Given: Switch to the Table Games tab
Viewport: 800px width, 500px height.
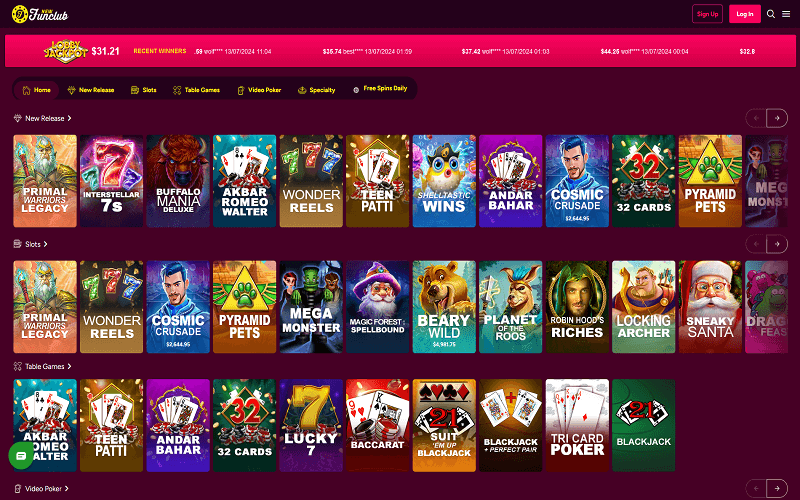Looking at the screenshot, I should click(x=196, y=90).
